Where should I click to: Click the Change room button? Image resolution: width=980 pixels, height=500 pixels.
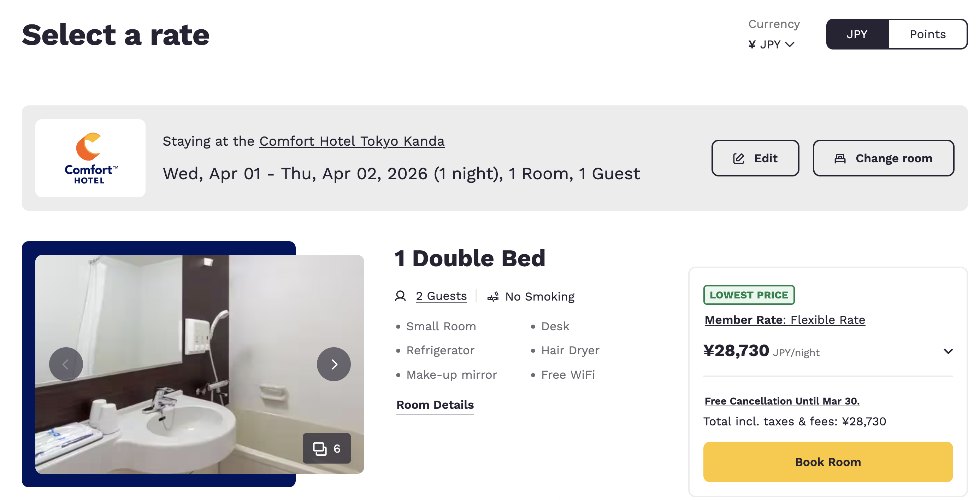[x=883, y=158]
